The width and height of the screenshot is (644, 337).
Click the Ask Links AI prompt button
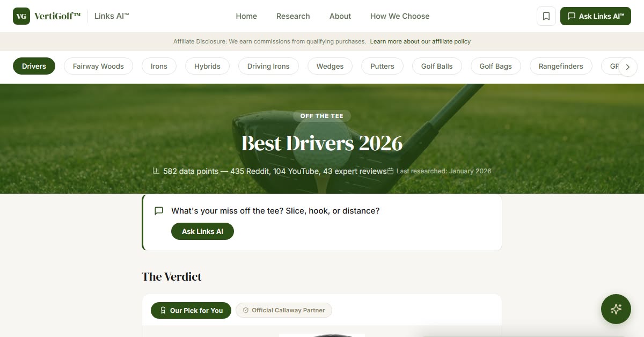(x=202, y=231)
